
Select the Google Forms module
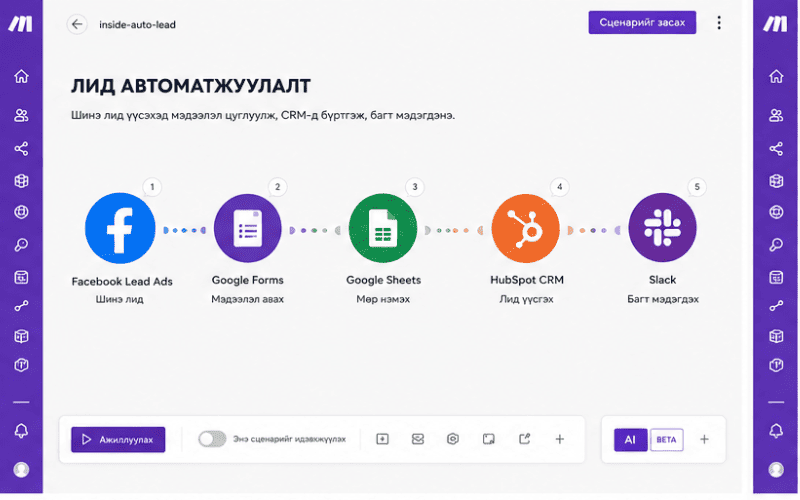(x=247, y=228)
